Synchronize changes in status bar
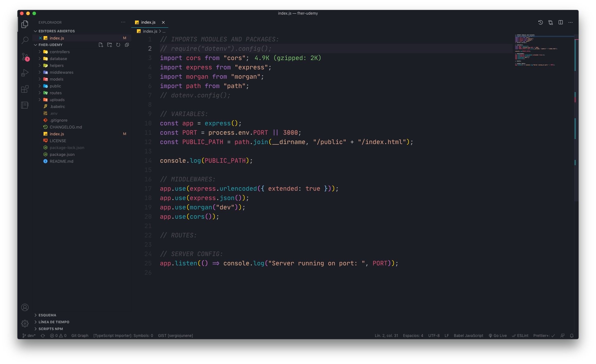The height and width of the screenshot is (364, 596). click(43, 336)
